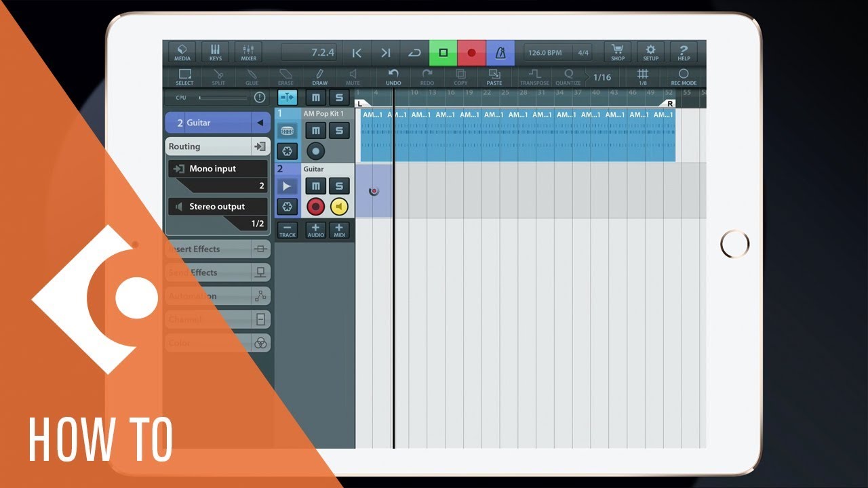Choose the MUTE tool
The image size is (868, 488).
click(353, 77)
